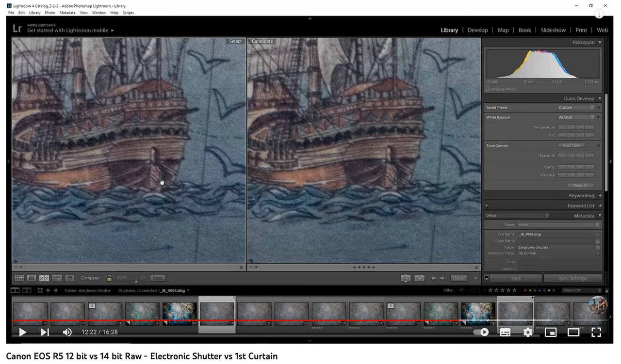Close the Select image pane with X

coord(242,268)
